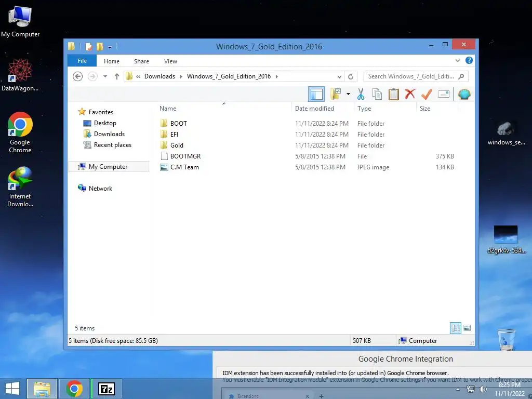Click Downloads in the address breadcrumb
The width and height of the screenshot is (532, 399).
click(160, 76)
